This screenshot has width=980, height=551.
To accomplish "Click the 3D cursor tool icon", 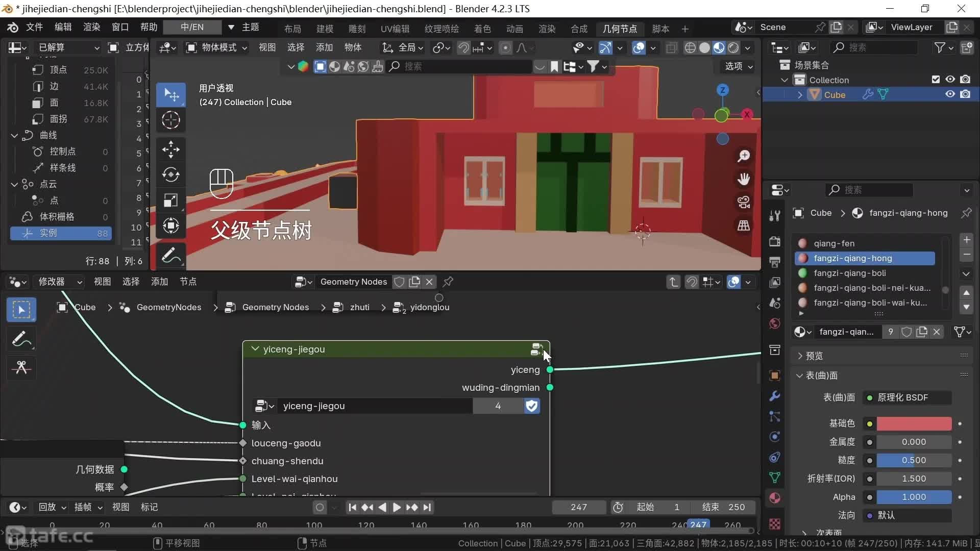I will pos(170,120).
